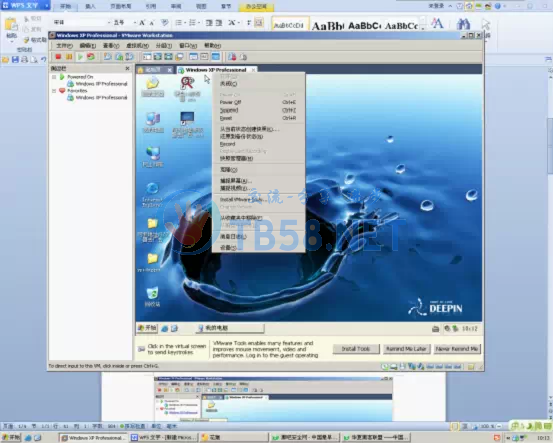
Task: Choose Install VMware Tools in context menu
Action: point(258,199)
